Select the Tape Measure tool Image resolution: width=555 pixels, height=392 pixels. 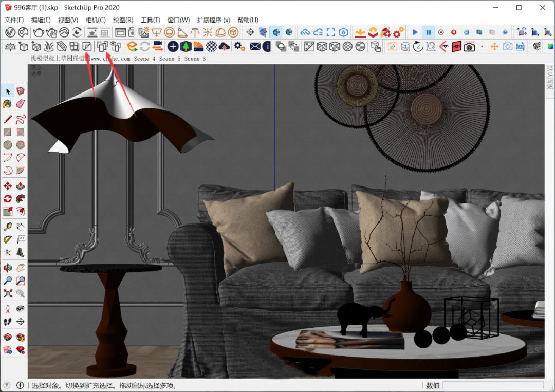7,227
